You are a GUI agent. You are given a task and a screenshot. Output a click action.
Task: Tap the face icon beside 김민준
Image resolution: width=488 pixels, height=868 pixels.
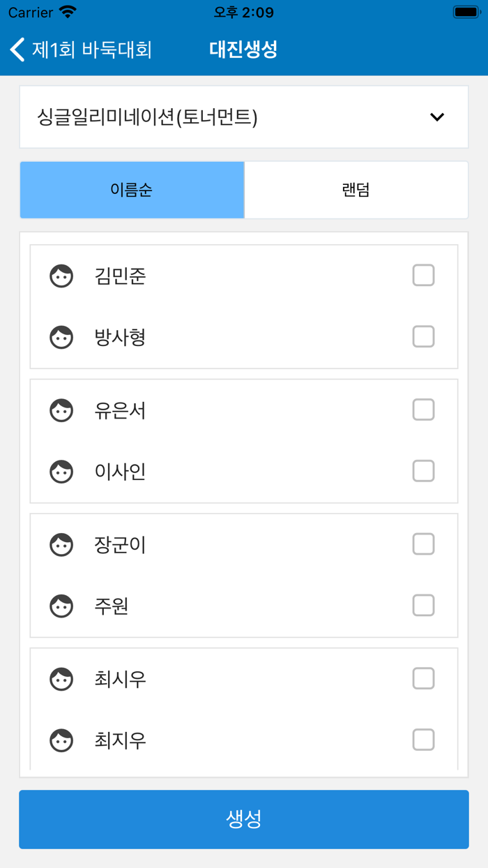coord(61,276)
